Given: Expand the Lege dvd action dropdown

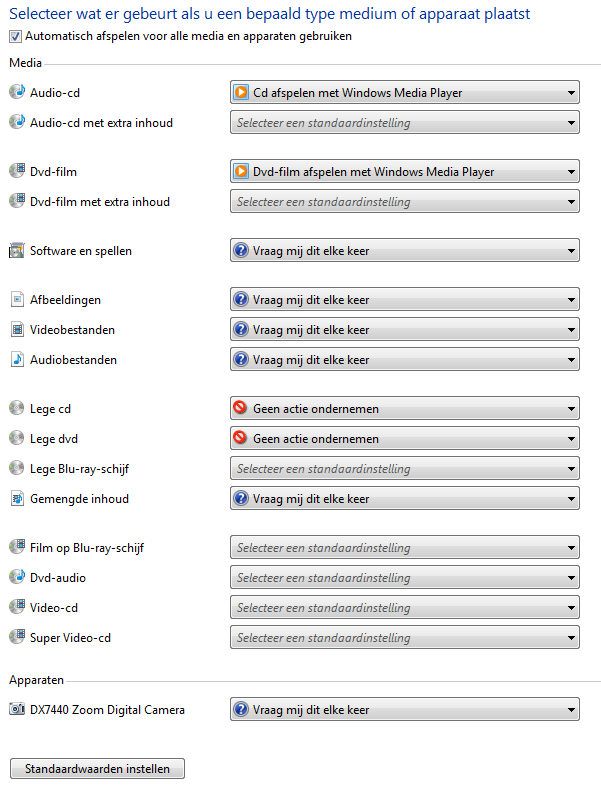Looking at the screenshot, I should coord(405,438).
